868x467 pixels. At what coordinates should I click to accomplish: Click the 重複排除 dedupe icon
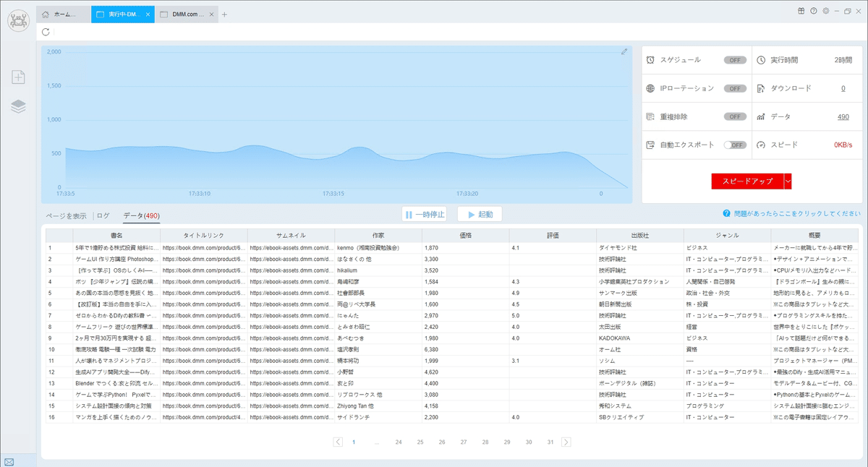click(x=651, y=116)
